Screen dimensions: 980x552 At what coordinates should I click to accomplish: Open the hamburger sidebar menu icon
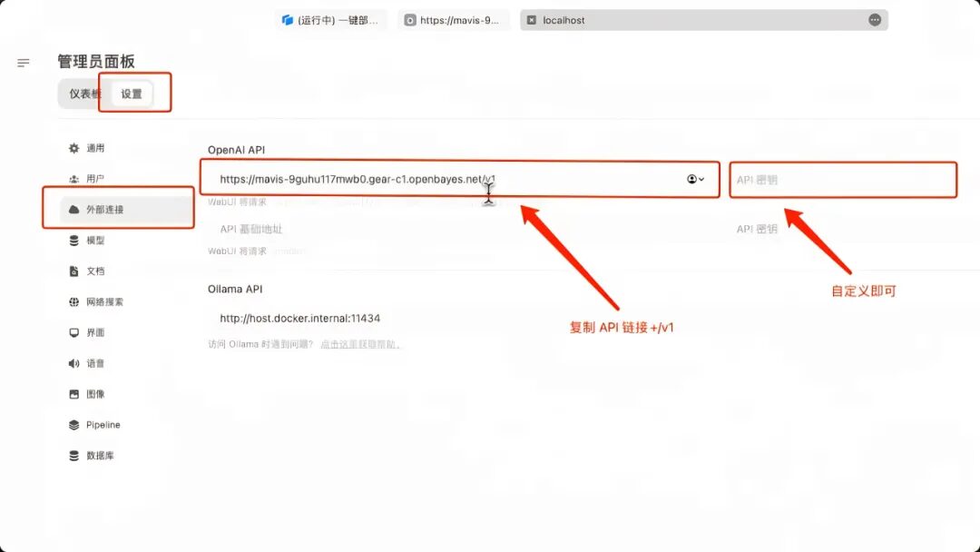coord(24,63)
